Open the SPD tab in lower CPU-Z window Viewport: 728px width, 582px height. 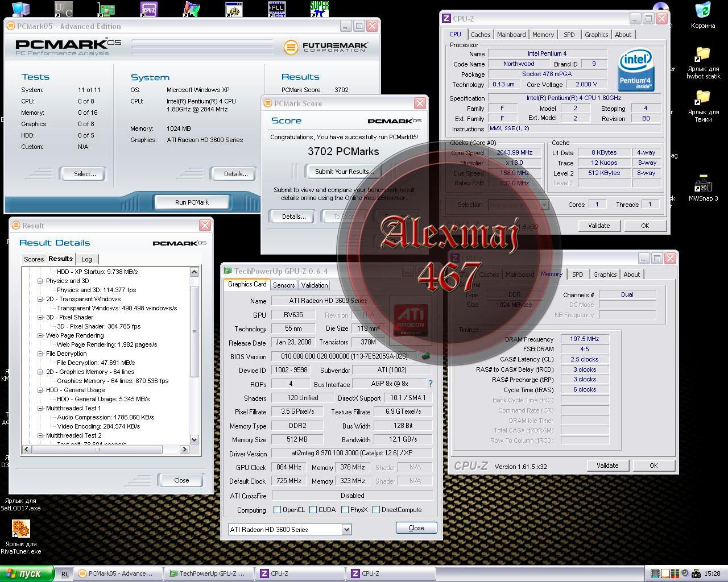tap(577, 275)
